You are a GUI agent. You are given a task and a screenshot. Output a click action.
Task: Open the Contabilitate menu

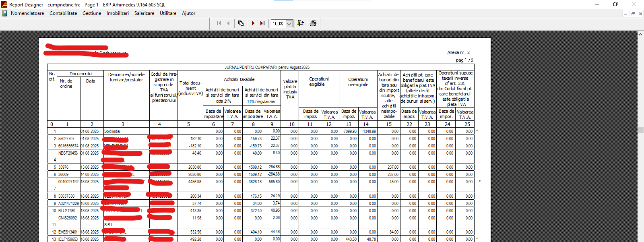[63, 13]
